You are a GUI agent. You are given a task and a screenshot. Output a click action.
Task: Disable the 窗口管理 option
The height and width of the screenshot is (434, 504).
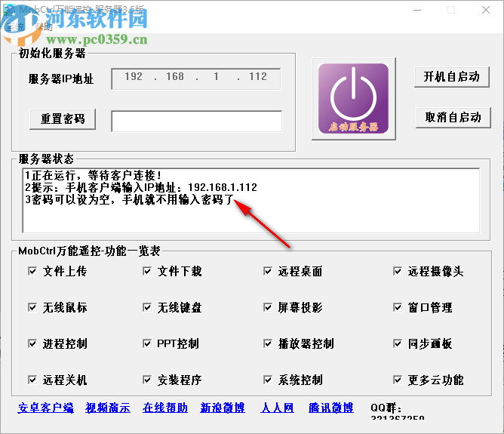[x=398, y=307]
